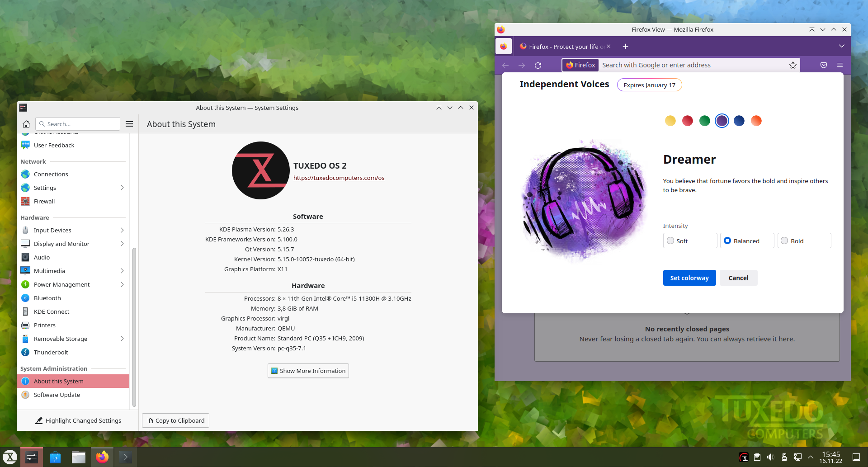The width and height of the screenshot is (868, 467).
Task: Open Thunderbolt settings
Action: (73, 352)
